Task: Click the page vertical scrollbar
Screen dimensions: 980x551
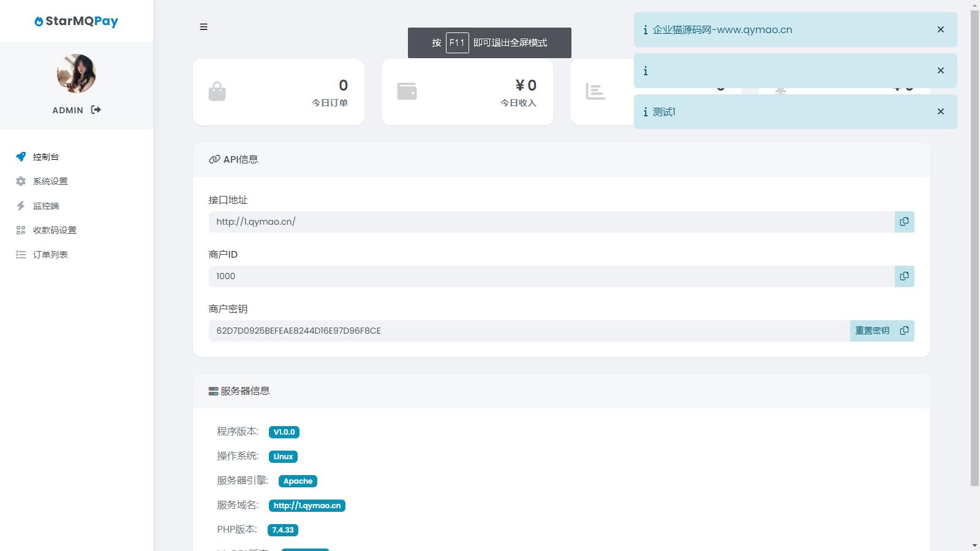Action: tap(974, 245)
